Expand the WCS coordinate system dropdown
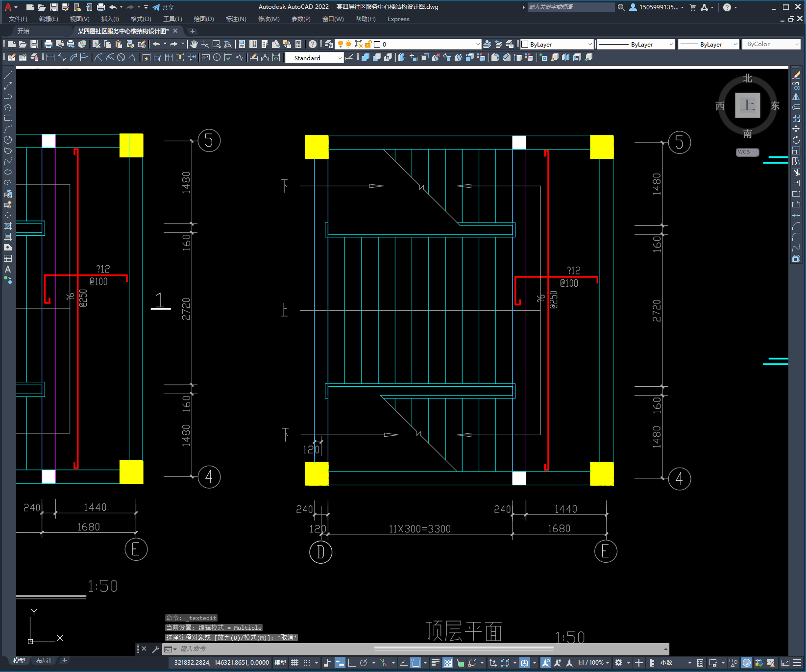 coord(747,152)
